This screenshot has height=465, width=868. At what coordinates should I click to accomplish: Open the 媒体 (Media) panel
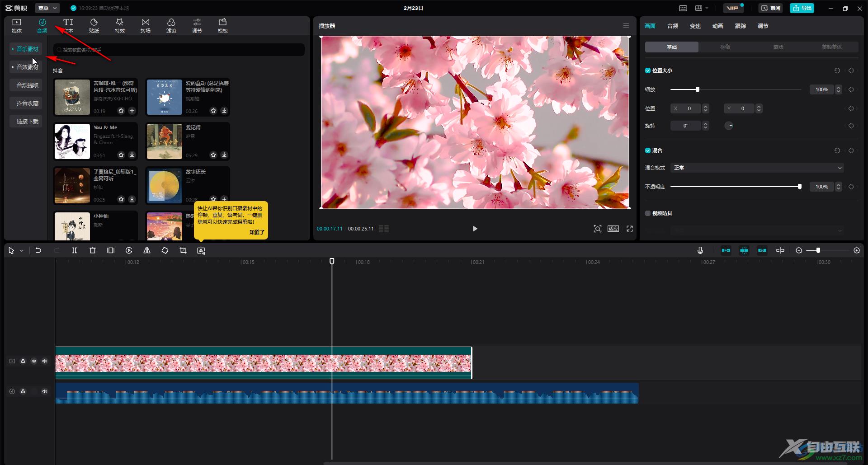(17, 26)
